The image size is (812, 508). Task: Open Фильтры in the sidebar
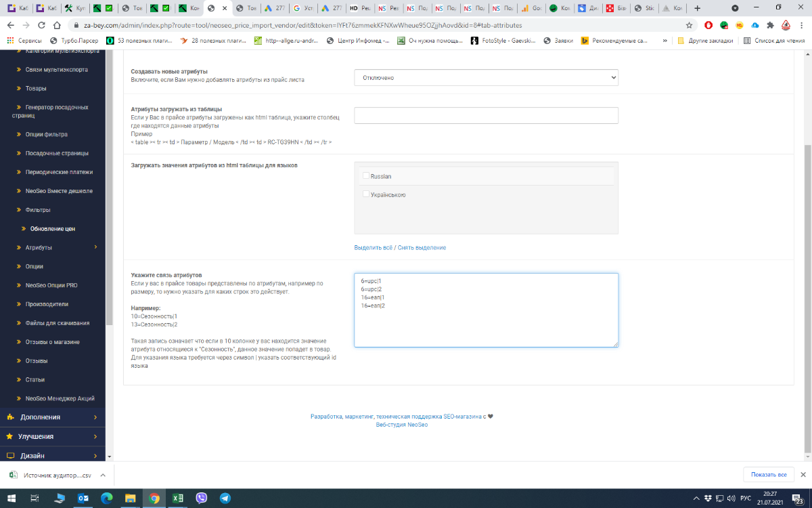(x=38, y=210)
